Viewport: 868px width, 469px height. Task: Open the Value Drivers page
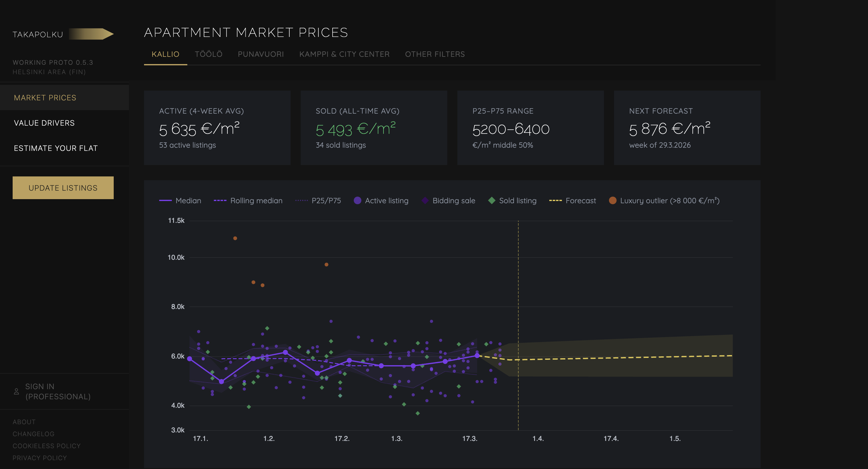coord(44,123)
